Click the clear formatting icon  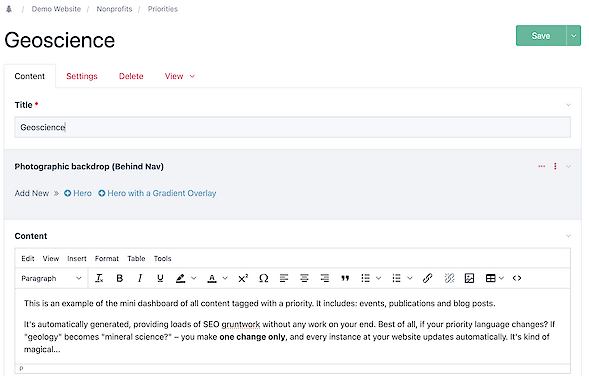[x=99, y=278]
